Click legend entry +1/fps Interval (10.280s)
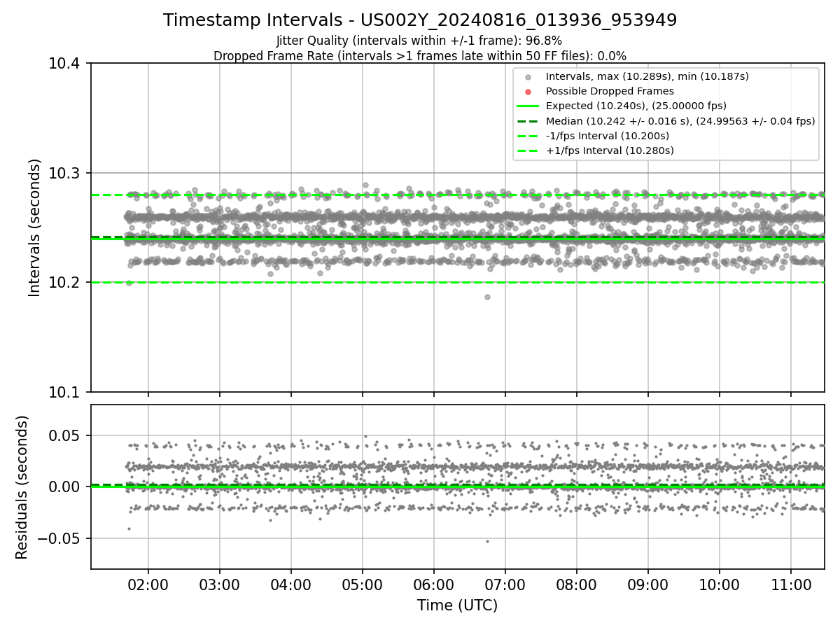840x630 pixels. click(x=609, y=150)
